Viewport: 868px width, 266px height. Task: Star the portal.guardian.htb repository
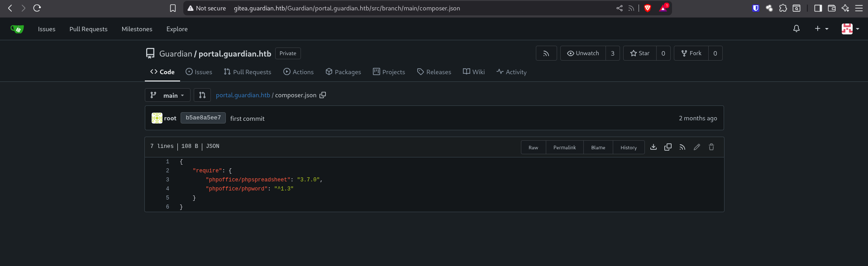pos(640,53)
